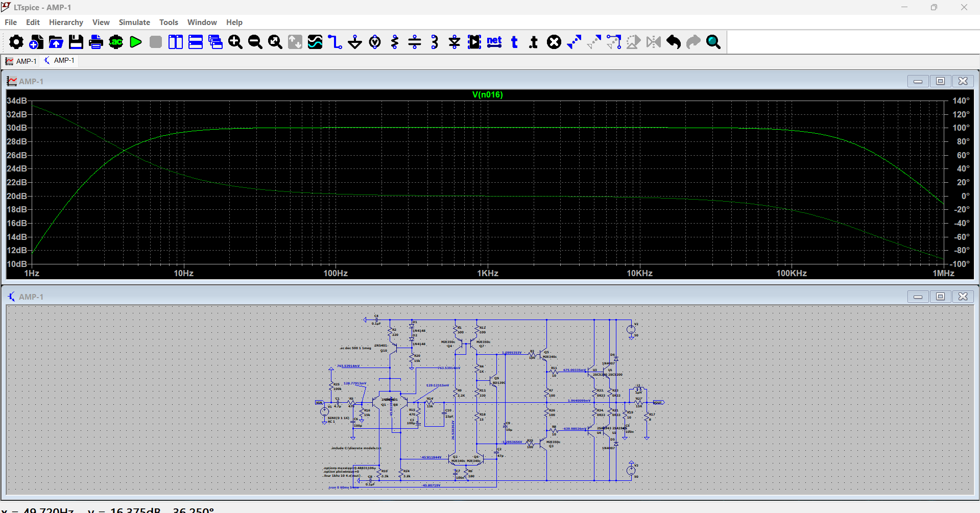Place a voltage source
Image resolution: width=980 pixels, height=513 pixels.
[x=375, y=42]
